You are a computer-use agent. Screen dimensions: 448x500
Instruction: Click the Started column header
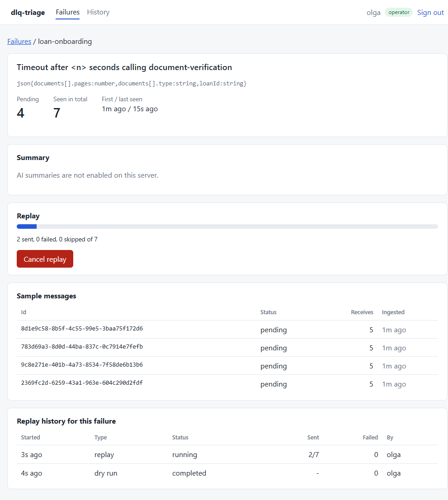pos(31,438)
